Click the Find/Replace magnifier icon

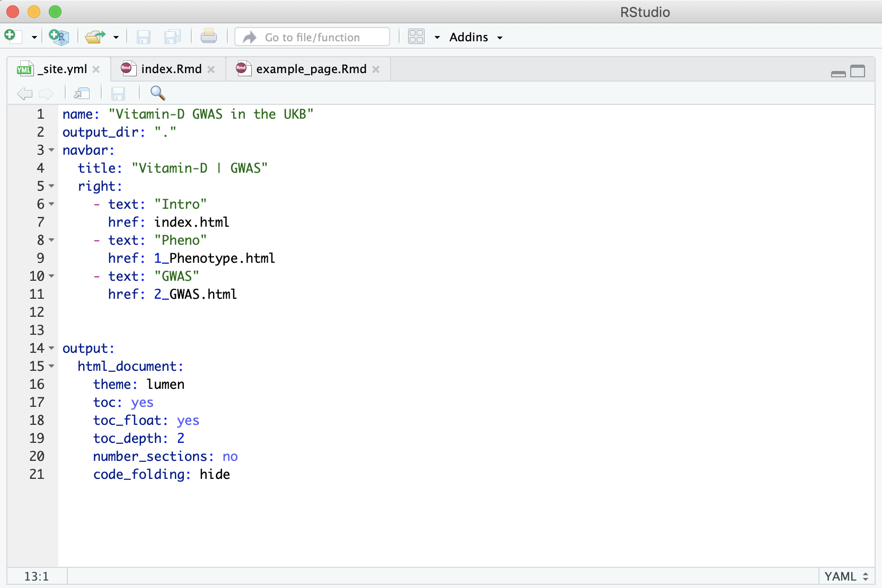[157, 93]
